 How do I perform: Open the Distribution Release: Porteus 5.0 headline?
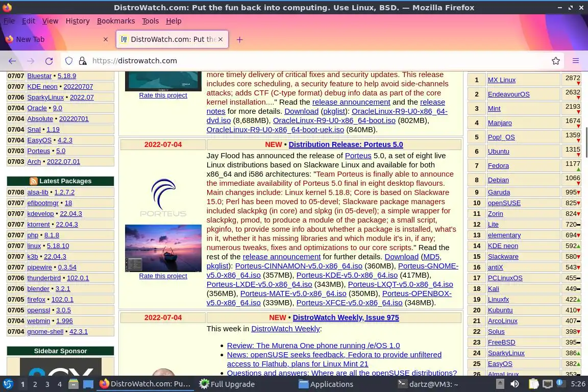[x=346, y=144]
